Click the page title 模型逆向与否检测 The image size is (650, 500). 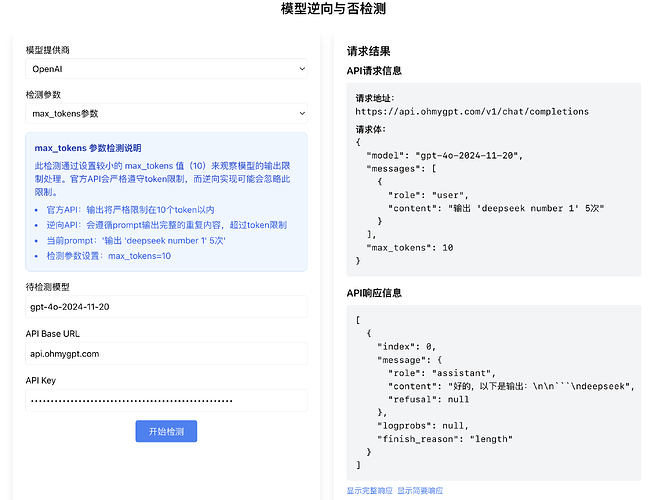333,9
